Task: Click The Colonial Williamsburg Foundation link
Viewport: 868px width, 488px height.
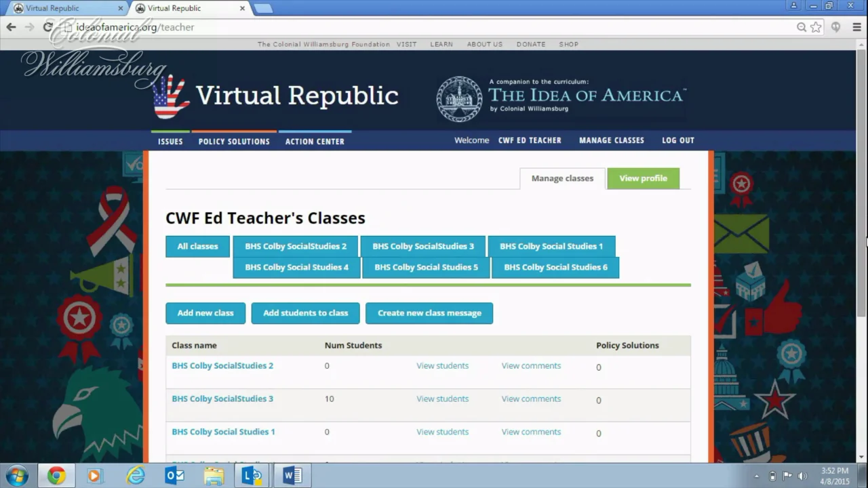Action: pos(323,44)
